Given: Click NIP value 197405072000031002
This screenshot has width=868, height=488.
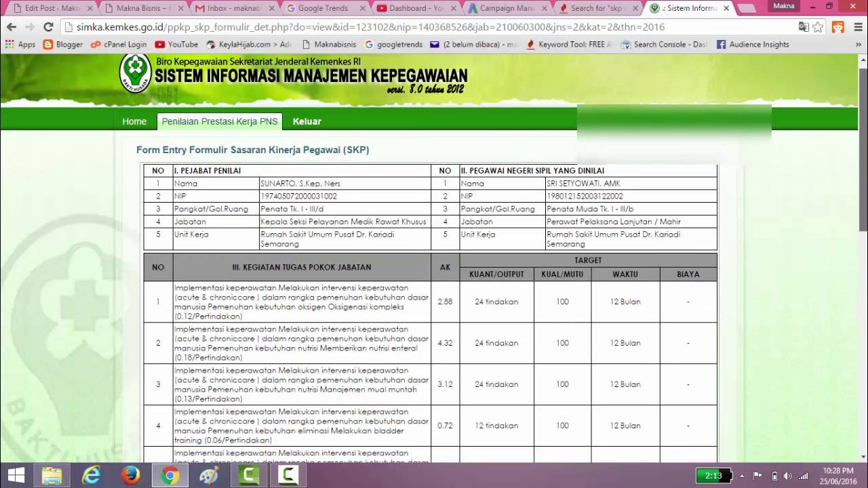Looking at the screenshot, I should (299, 196).
